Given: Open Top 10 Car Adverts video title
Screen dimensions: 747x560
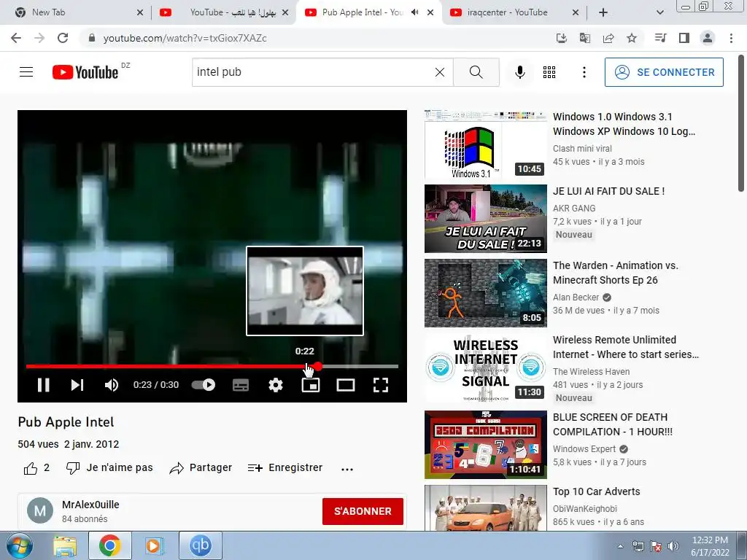Looking at the screenshot, I should tap(597, 491).
